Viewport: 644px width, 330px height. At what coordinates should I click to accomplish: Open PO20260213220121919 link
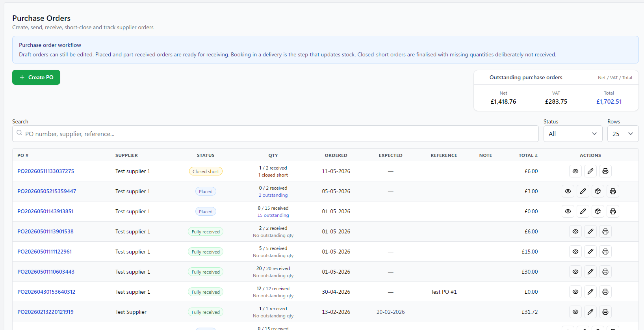45,312
